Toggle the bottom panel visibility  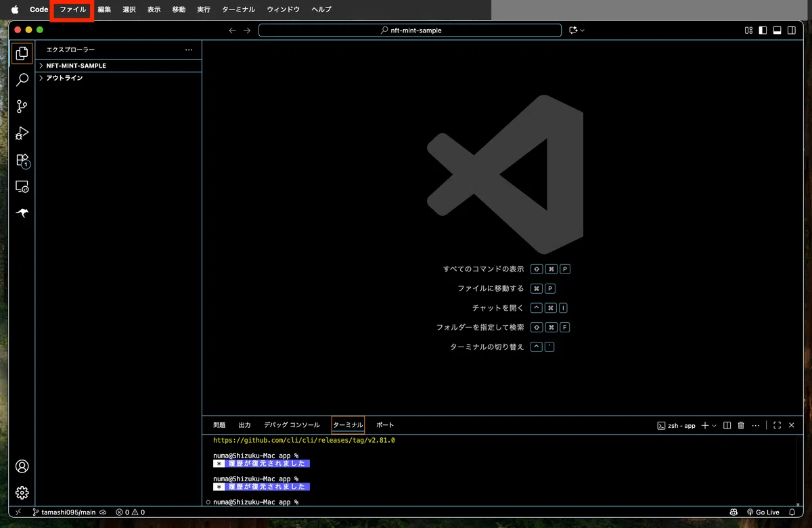777,30
